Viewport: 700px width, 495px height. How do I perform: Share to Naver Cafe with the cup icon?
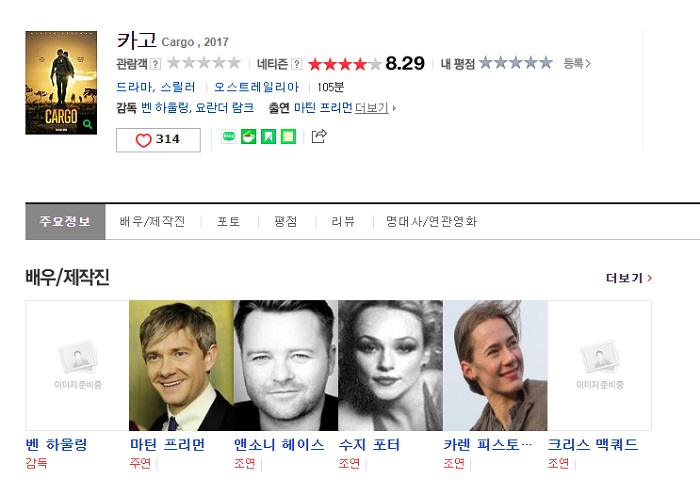248,136
